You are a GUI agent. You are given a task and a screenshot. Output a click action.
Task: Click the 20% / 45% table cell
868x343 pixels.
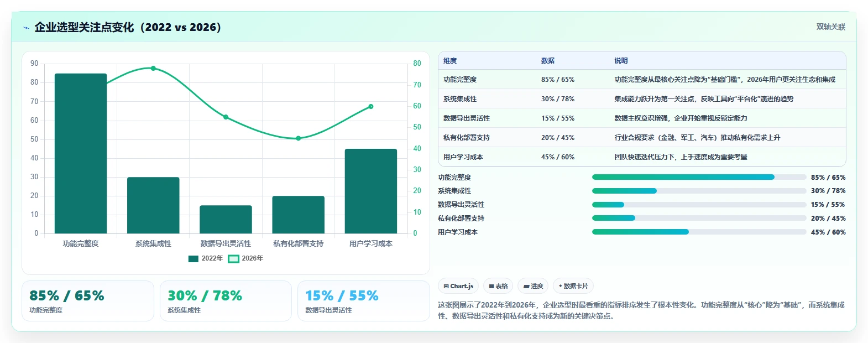558,138
